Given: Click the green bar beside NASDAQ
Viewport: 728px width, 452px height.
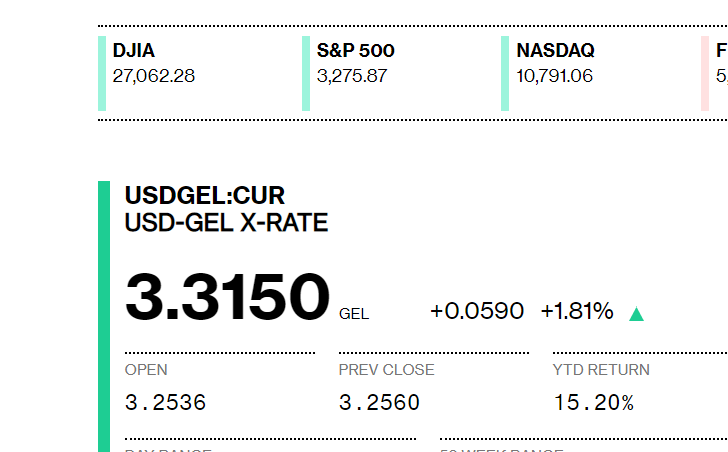Looking at the screenshot, I should click(505, 73).
